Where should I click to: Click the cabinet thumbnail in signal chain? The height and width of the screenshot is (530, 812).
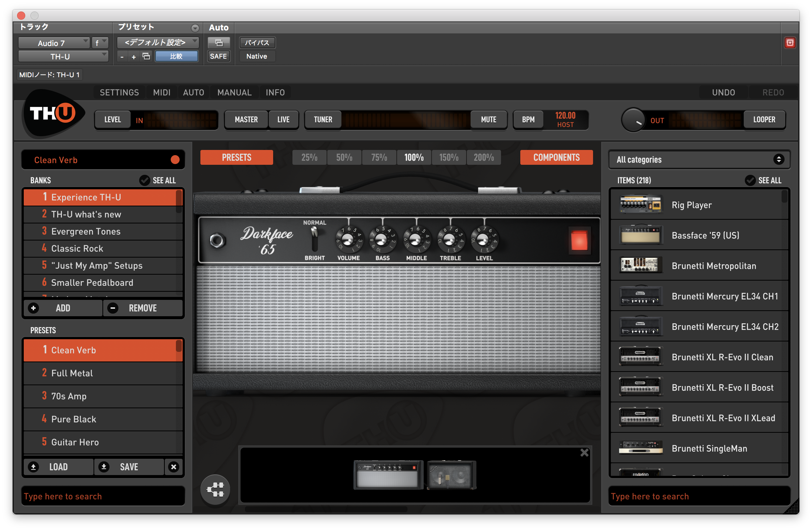[451, 475]
